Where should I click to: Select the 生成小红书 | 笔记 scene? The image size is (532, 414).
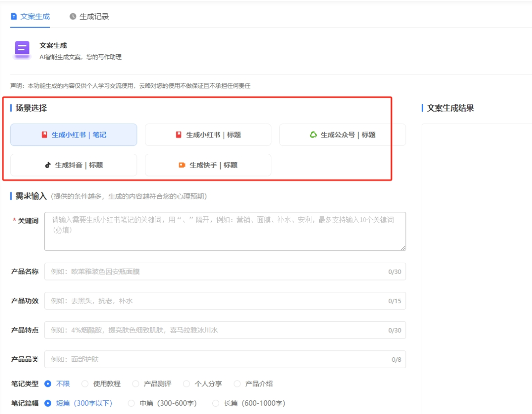[x=73, y=135]
